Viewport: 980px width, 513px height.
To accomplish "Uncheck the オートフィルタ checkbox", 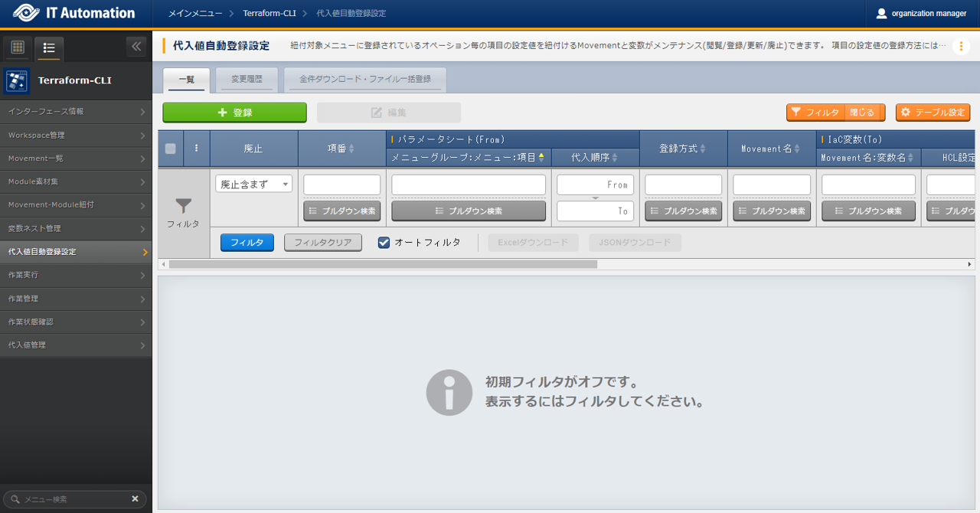I will (384, 243).
